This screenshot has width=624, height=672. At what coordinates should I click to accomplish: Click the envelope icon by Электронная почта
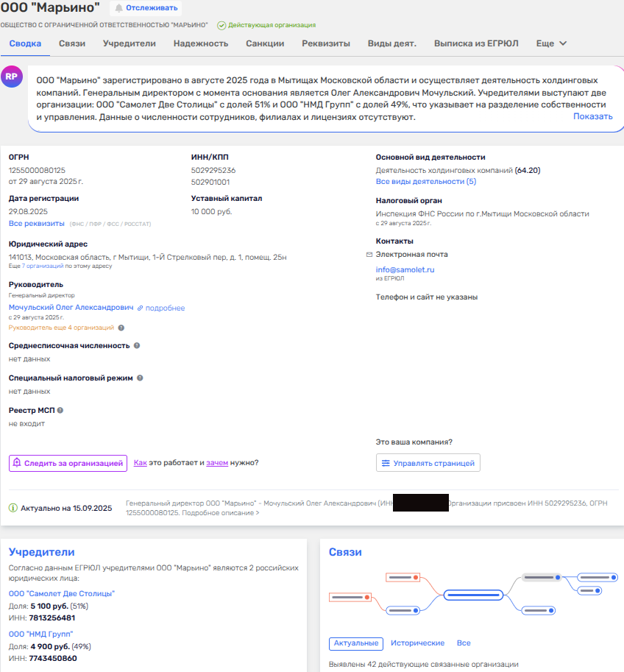(369, 255)
